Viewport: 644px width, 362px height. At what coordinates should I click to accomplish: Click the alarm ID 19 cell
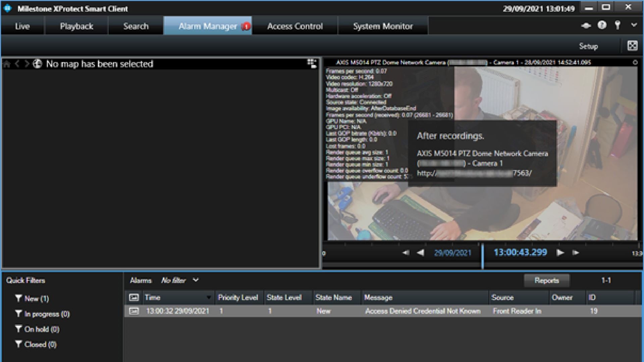593,311
